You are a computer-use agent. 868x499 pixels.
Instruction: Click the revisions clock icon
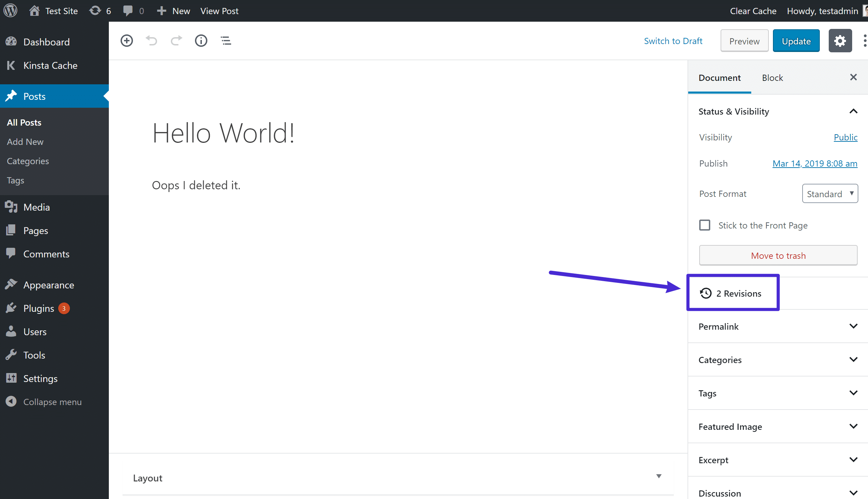click(705, 293)
